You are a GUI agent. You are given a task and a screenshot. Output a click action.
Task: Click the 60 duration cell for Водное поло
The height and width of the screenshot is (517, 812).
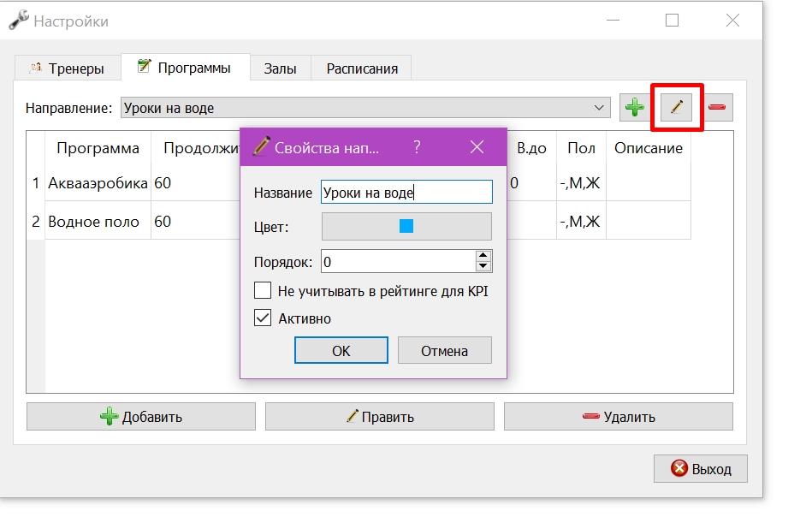point(195,221)
